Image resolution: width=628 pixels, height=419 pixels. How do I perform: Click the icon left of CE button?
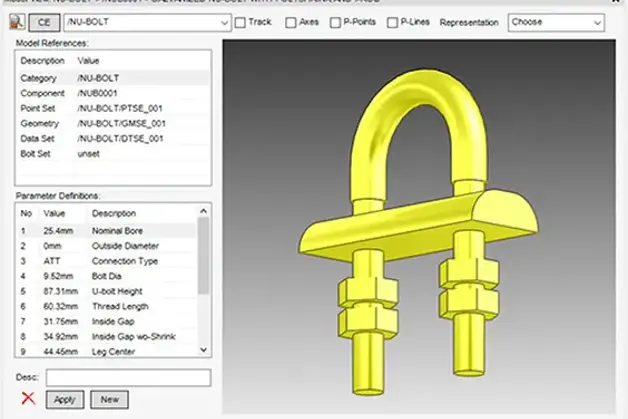[x=18, y=21]
